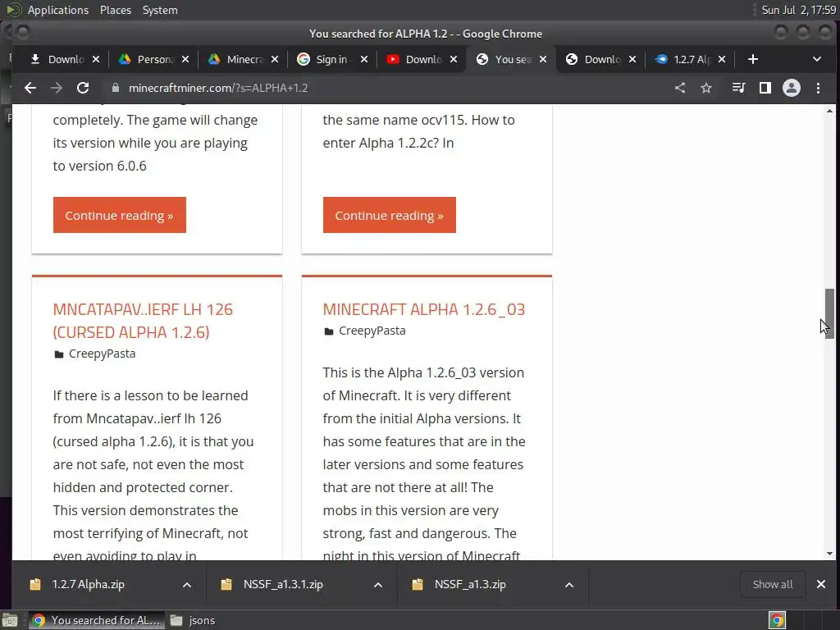840x630 pixels.
Task: Open the Chrome profile avatar
Action: [x=792, y=88]
